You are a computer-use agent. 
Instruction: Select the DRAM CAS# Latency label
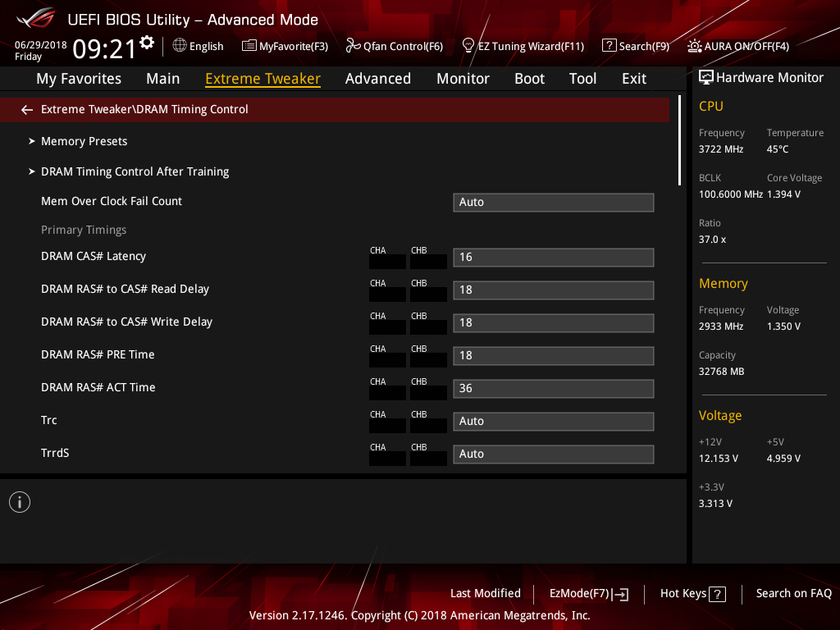pyautogui.click(x=94, y=257)
